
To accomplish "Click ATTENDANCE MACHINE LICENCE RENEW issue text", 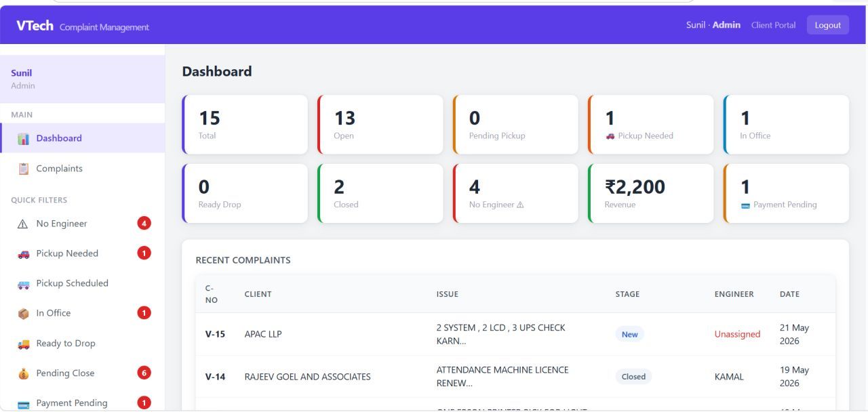I will [x=502, y=377].
